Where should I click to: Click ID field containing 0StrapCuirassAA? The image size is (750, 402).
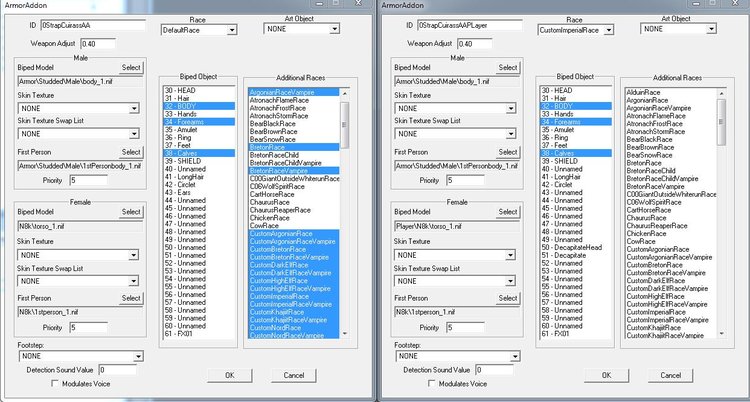click(x=93, y=25)
